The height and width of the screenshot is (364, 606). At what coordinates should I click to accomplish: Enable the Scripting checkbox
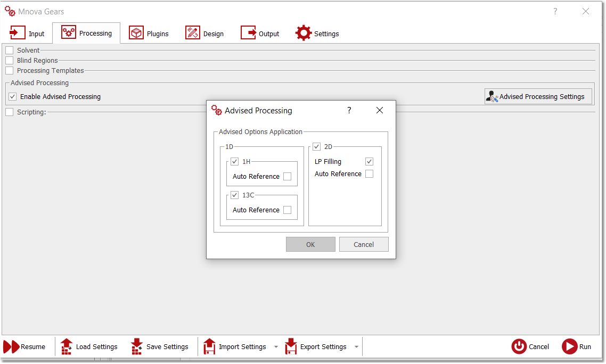(10, 112)
